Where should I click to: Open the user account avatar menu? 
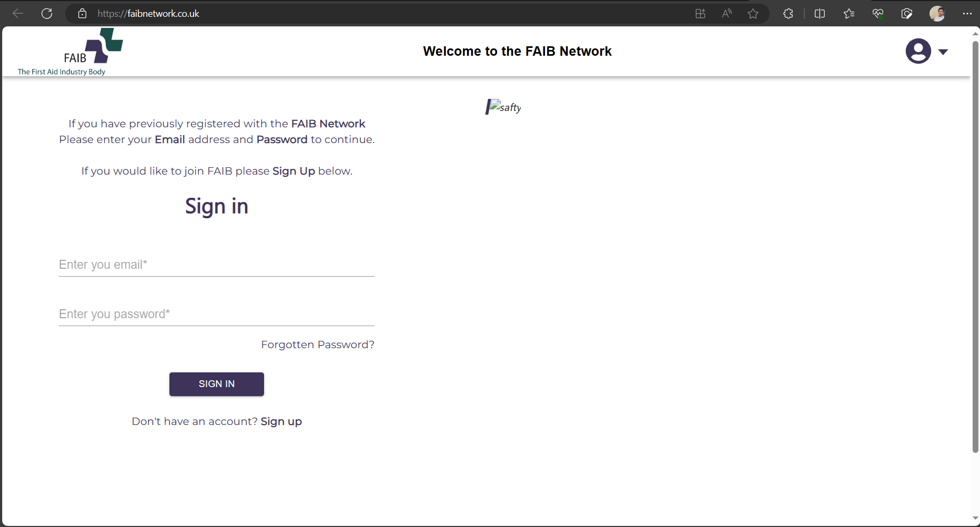click(918, 51)
